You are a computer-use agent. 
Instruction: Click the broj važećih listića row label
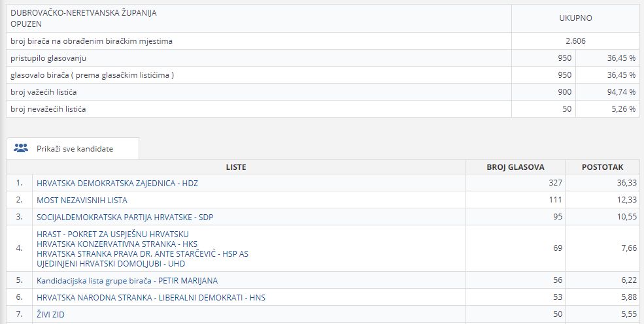[x=48, y=92]
